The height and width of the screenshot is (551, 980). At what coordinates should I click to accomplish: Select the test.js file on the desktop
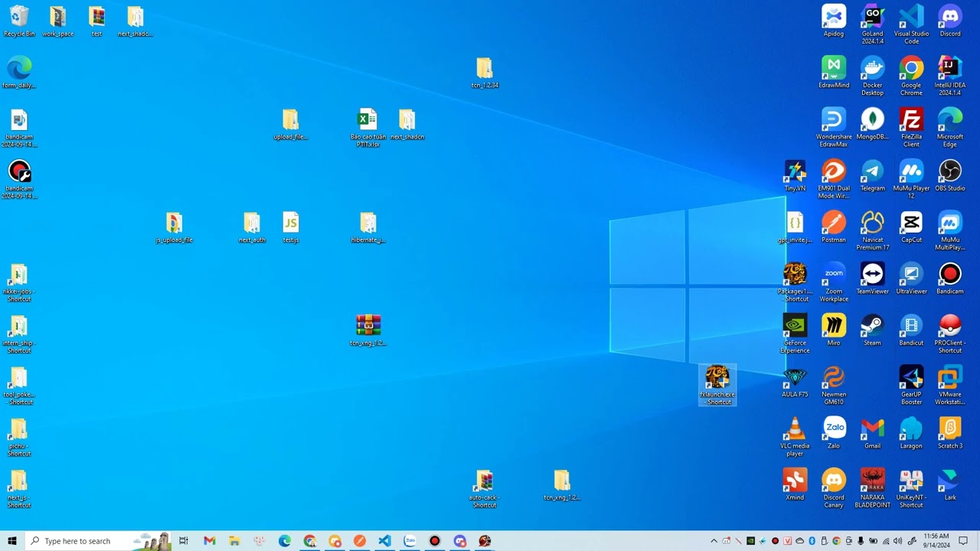[290, 227]
